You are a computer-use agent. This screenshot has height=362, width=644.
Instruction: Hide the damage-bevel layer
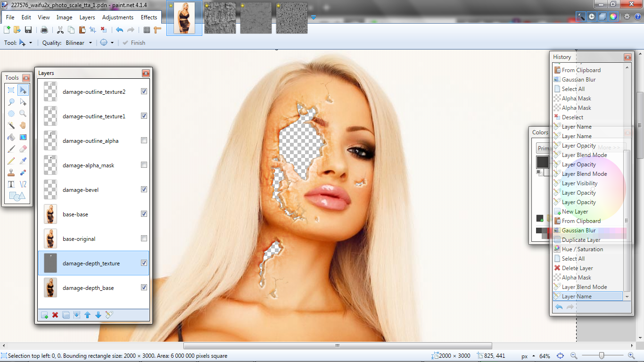(x=144, y=189)
